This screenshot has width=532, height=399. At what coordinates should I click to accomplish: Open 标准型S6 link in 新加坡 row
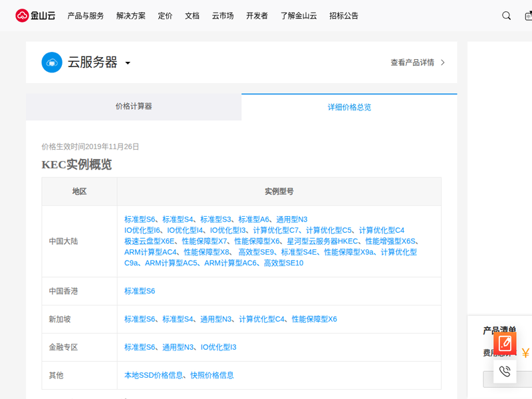[x=140, y=319]
